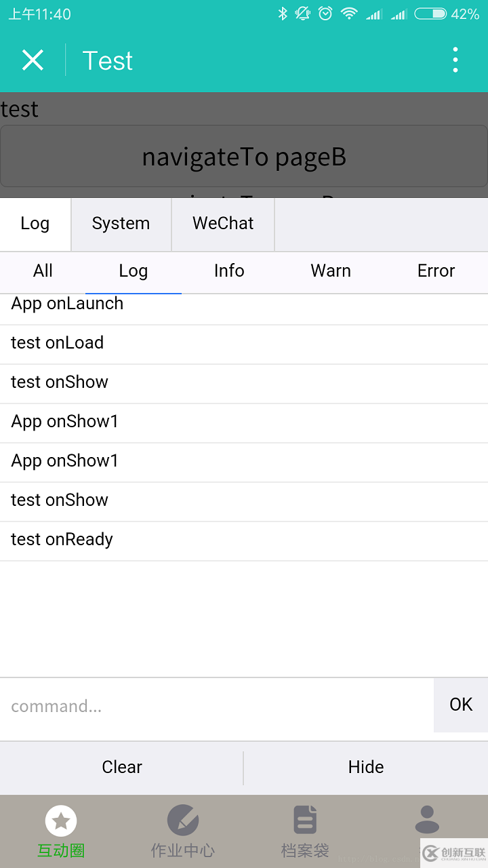Viewport: 488px width, 868px height.
Task: Tap the 互动圈 star icon
Action: [x=61, y=822]
